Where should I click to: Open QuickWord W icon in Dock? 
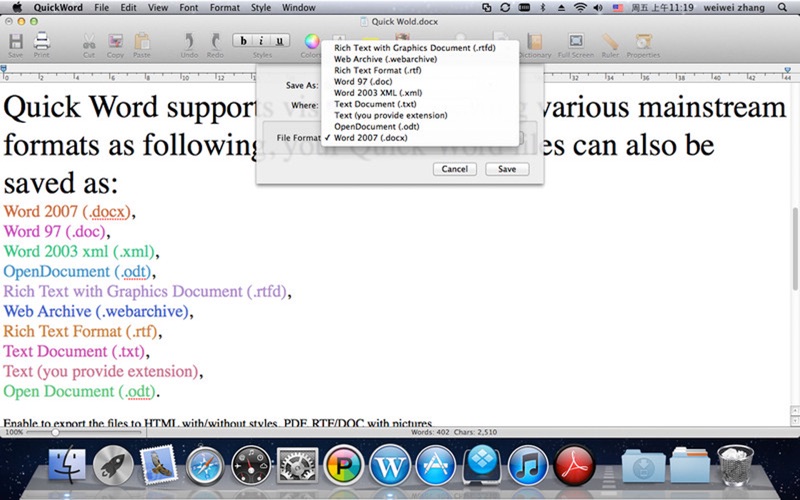coord(390,465)
